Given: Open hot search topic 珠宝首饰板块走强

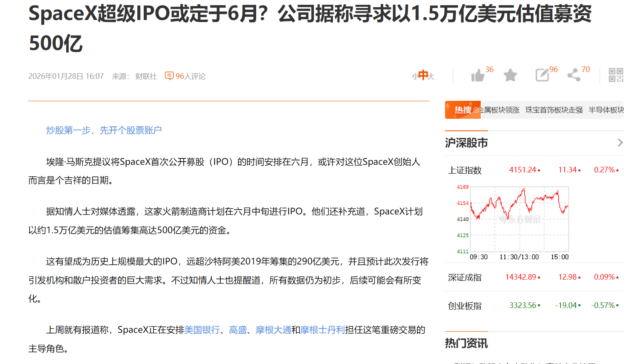Looking at the screenshot, I should [554, 110].
